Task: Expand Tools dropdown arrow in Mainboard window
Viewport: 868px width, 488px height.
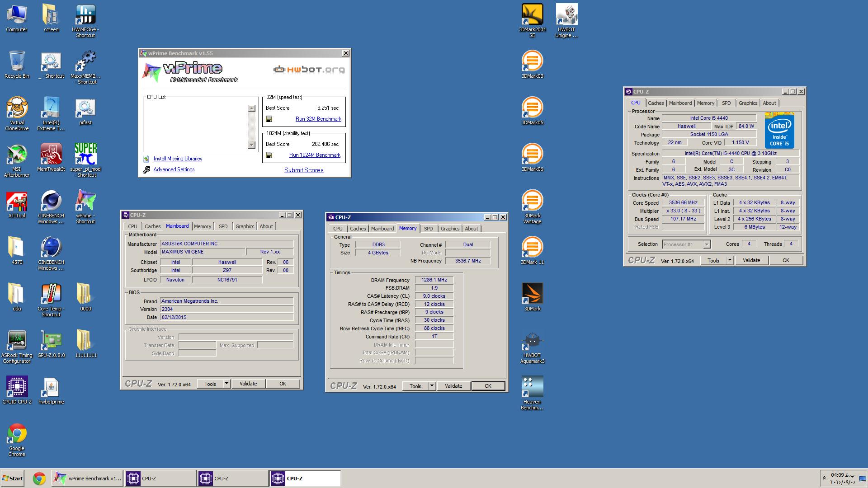Action: pos(226,384)
